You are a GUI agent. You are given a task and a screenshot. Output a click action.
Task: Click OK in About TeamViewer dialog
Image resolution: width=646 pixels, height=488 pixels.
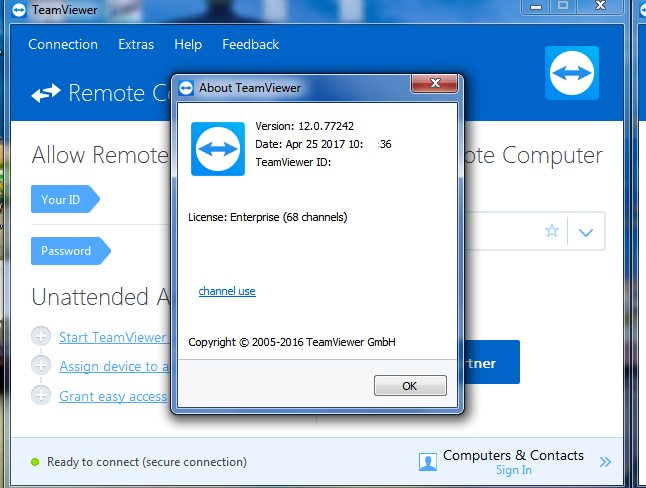point(410,386)
